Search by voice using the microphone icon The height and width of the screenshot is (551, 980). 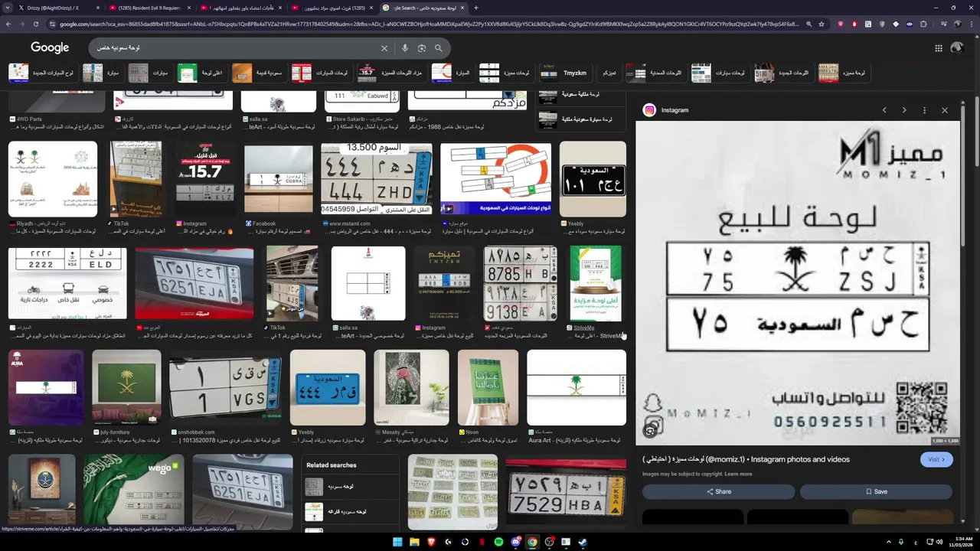[405, 48]
